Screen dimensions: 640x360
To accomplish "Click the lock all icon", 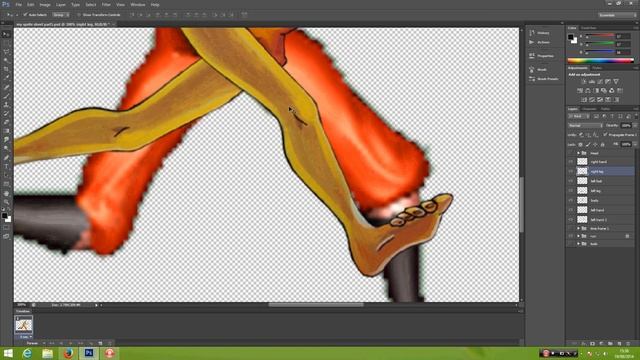I will 602,144.
